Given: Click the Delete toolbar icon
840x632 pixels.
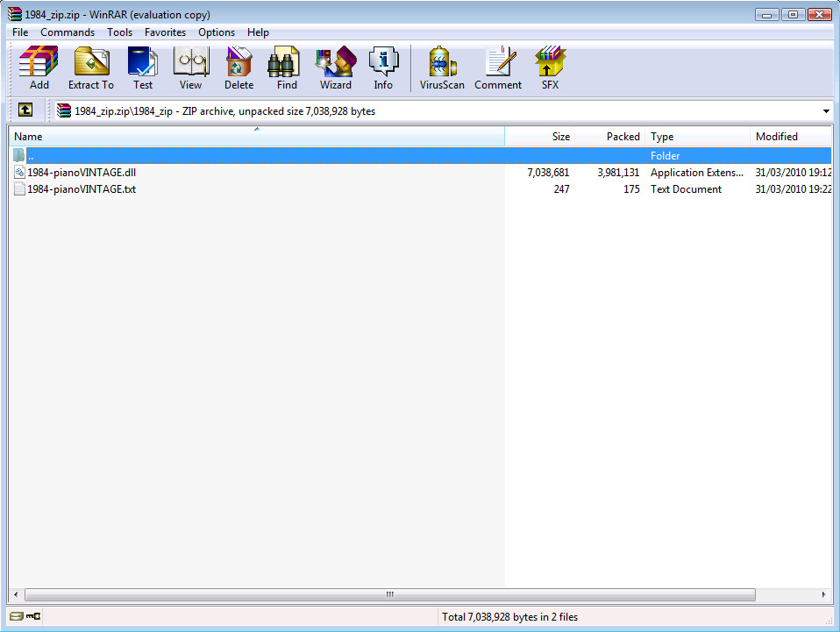Looking at the screenshot, I should tap(238, 61).
